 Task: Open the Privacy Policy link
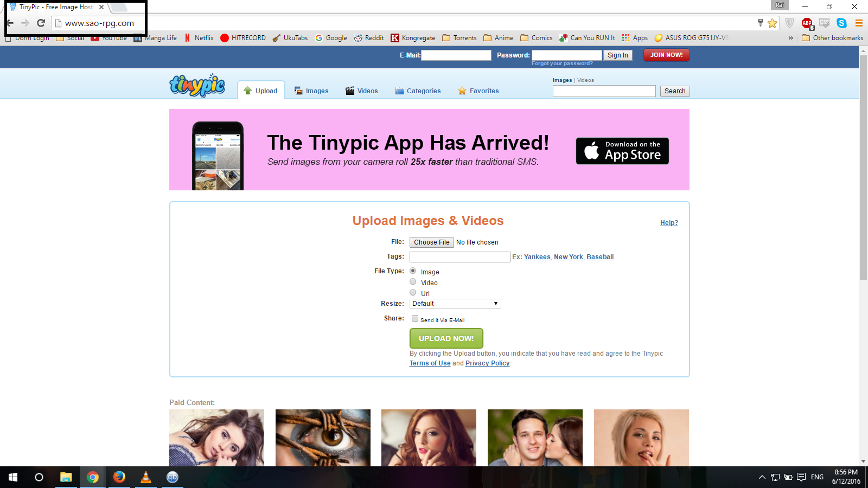click(x=488, y=363)
